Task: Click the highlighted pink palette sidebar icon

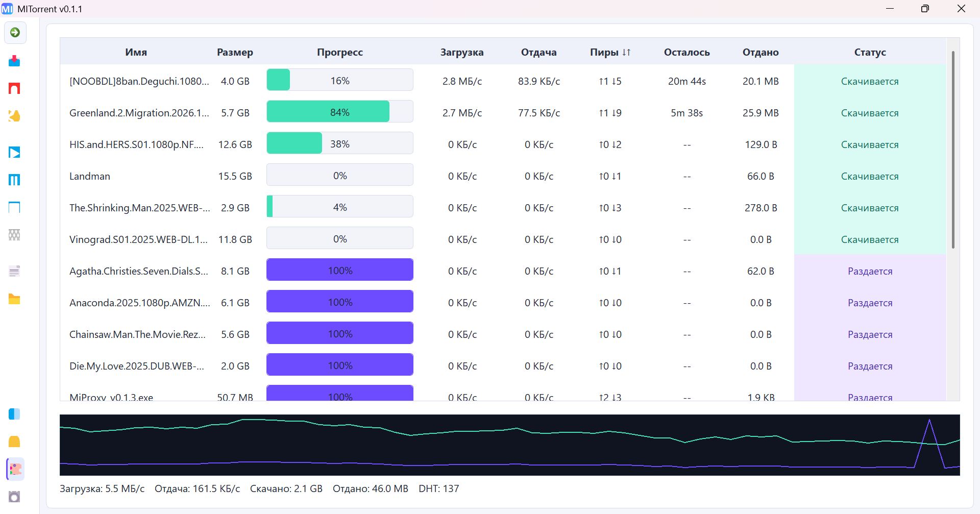Action: pyautogui.click(x=15, y=469)
